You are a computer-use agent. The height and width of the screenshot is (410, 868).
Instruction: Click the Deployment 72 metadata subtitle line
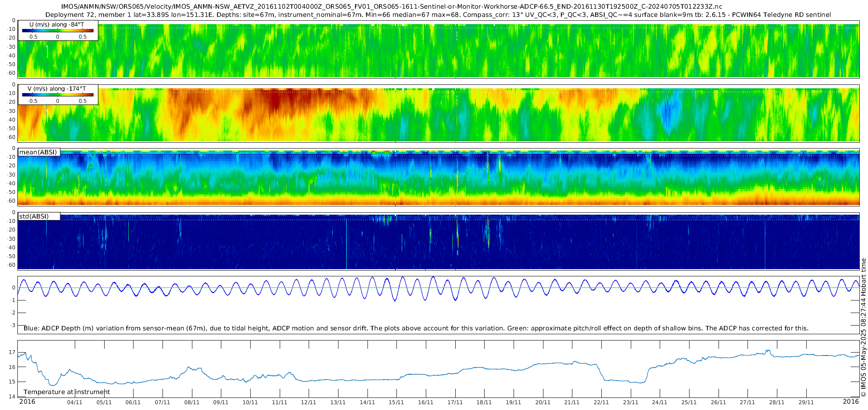tap(438, 15)
